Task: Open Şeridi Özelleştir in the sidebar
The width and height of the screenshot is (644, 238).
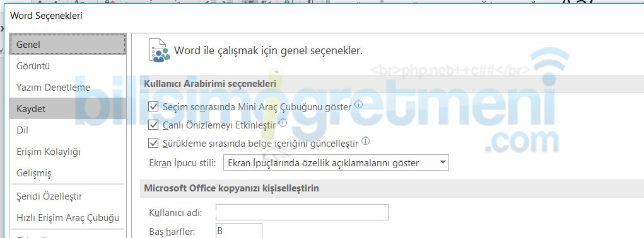Action: (x=67, y=196)
